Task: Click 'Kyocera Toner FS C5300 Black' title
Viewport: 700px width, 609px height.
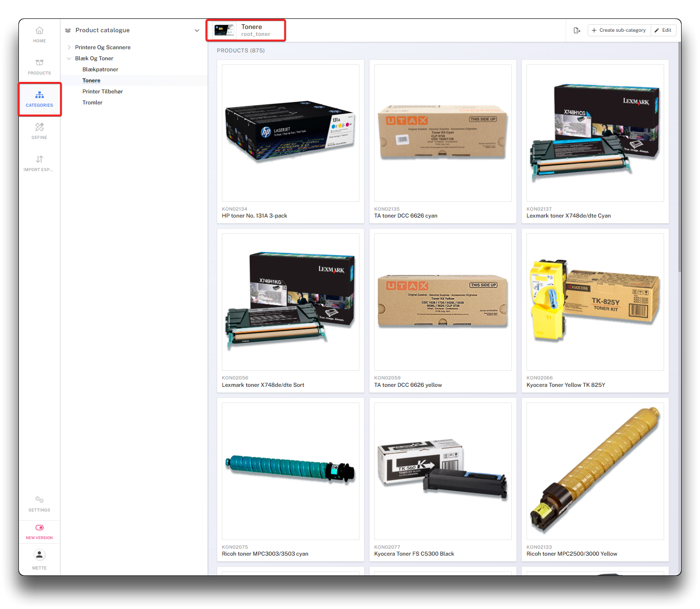Action: (x=414, y=554)
